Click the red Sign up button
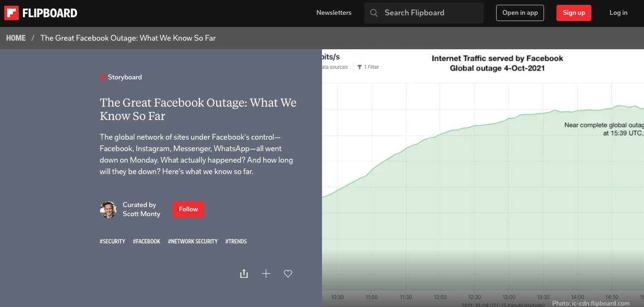The width and height of the screenshot is (644, 307). [574, 13]
